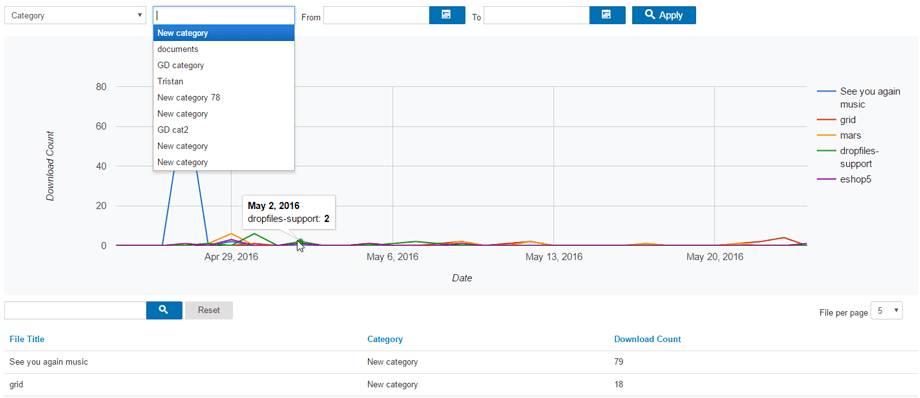This screenshot has height=398, width=920.
Task: Select highlighted New category option
Action: tap(224, 33)
